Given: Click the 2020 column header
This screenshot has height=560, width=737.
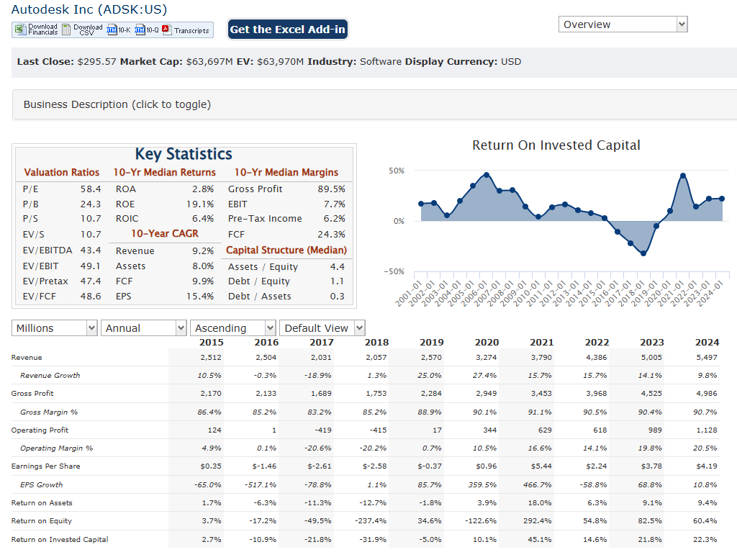Looking at the screenshot, I should click(x=487, y=343).
